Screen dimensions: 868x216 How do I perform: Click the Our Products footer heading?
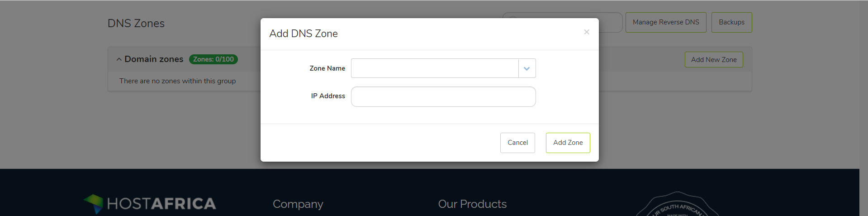pos(472,204)
